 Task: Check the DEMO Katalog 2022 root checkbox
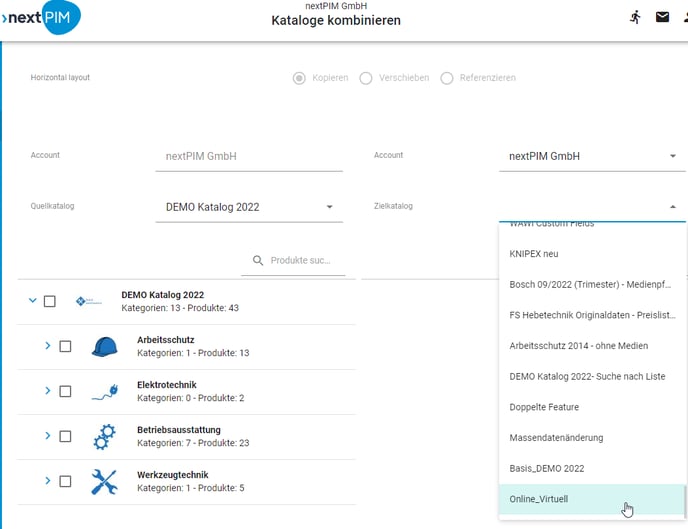[x=50, y=301]
